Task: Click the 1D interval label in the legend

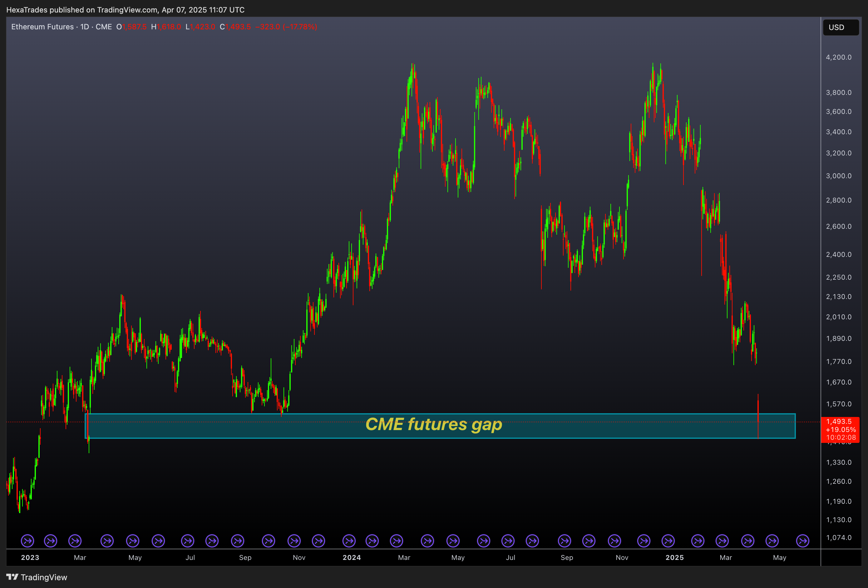Action: pyautogui.click(x=85, y=27)
